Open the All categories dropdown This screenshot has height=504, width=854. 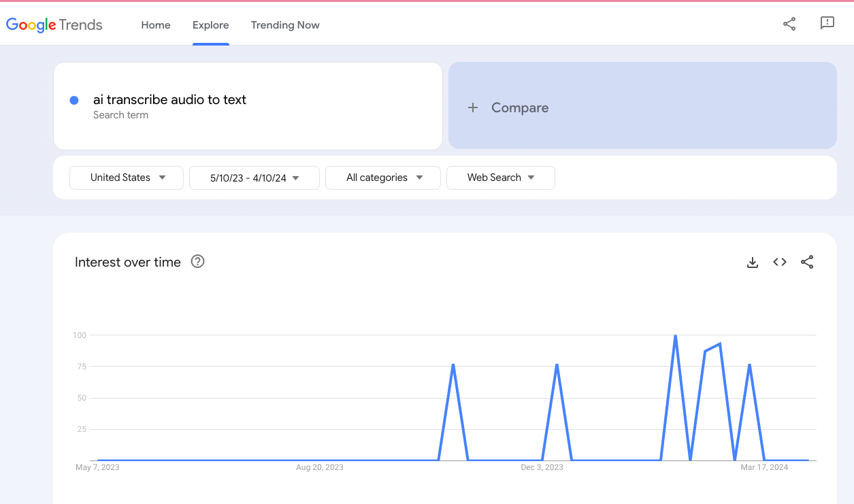click(x=383, y=178)
